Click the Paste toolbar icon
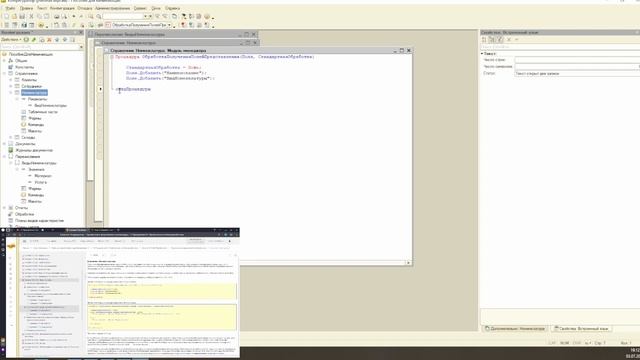 (47, 16)
